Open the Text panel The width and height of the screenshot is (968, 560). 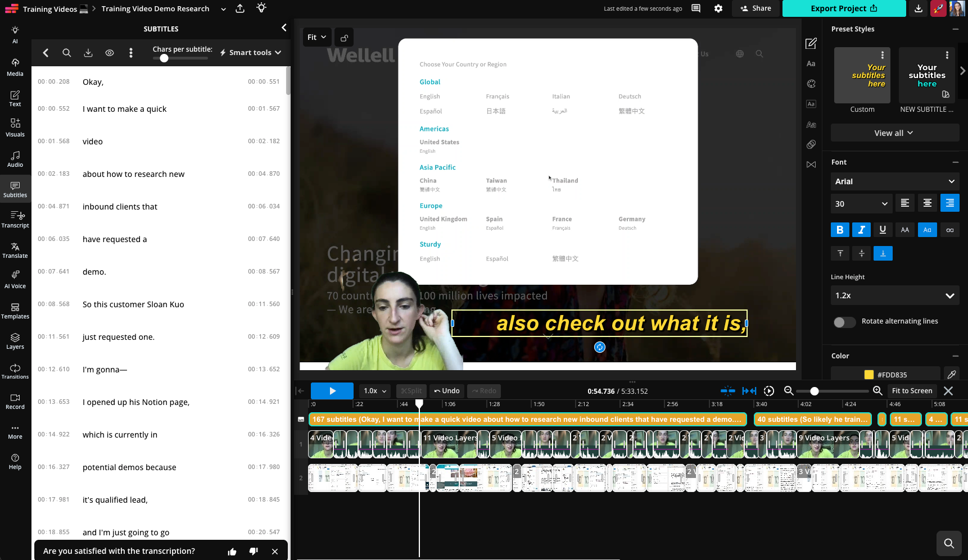pyautogui.click(x=15, y=98)
